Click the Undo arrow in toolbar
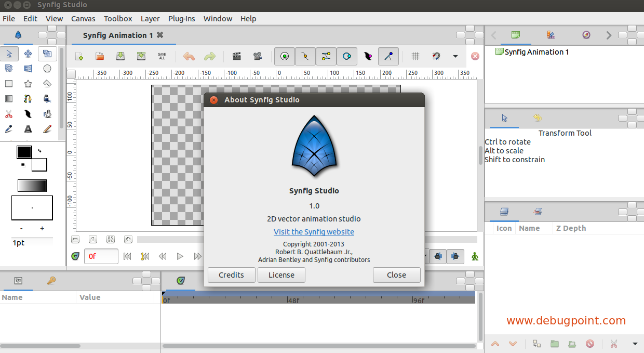 [x=189, y=56]
